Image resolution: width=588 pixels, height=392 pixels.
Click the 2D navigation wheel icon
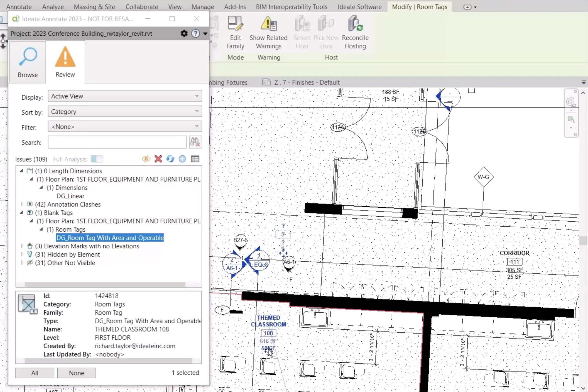point(571,102)
